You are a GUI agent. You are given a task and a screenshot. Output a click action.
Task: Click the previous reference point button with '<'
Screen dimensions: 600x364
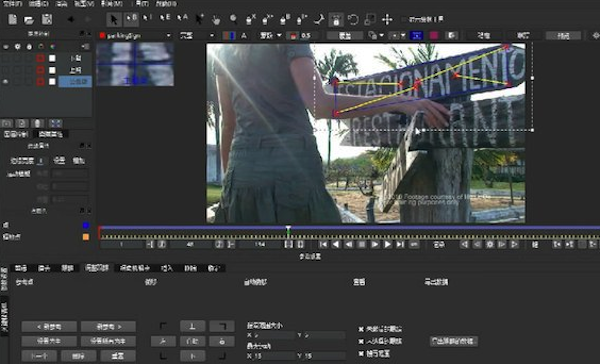tap(49, 327)
